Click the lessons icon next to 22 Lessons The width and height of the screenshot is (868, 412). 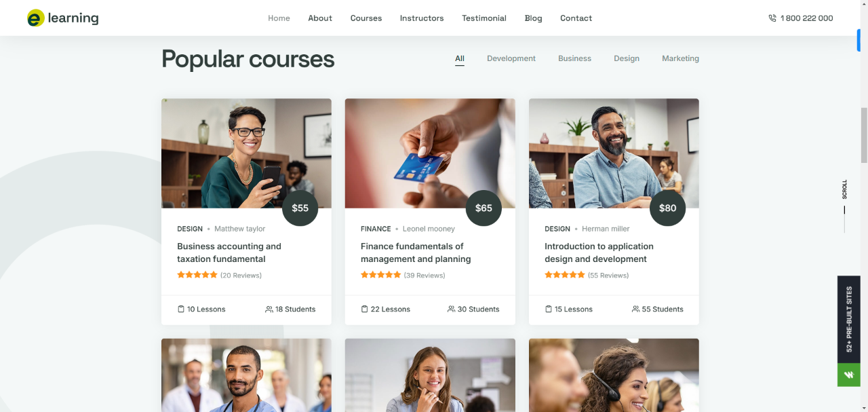click(365, 309)
